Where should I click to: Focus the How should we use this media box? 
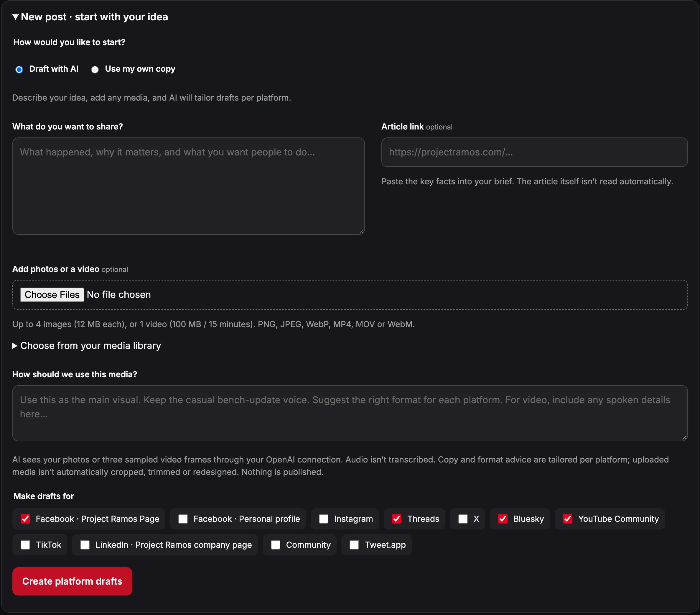[x=350, y=413]
